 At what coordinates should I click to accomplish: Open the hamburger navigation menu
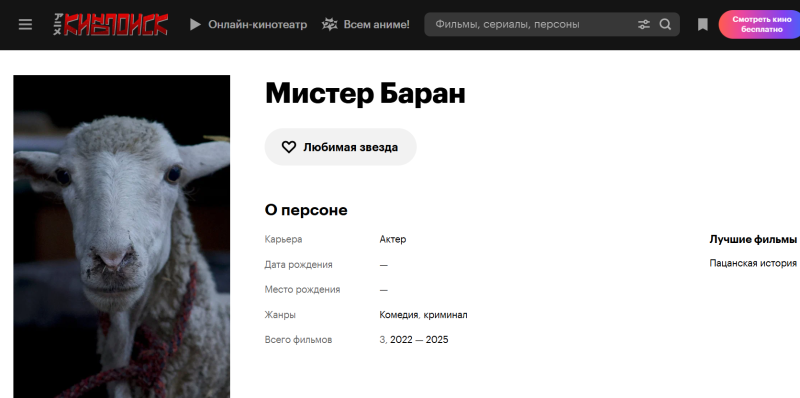(x=25, y=24)
